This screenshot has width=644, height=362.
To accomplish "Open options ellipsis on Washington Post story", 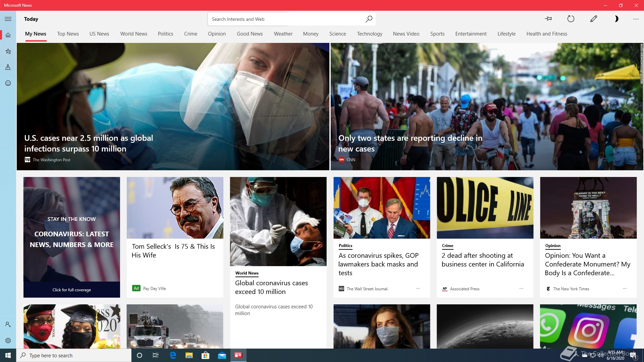I will [x=317, y=161].
